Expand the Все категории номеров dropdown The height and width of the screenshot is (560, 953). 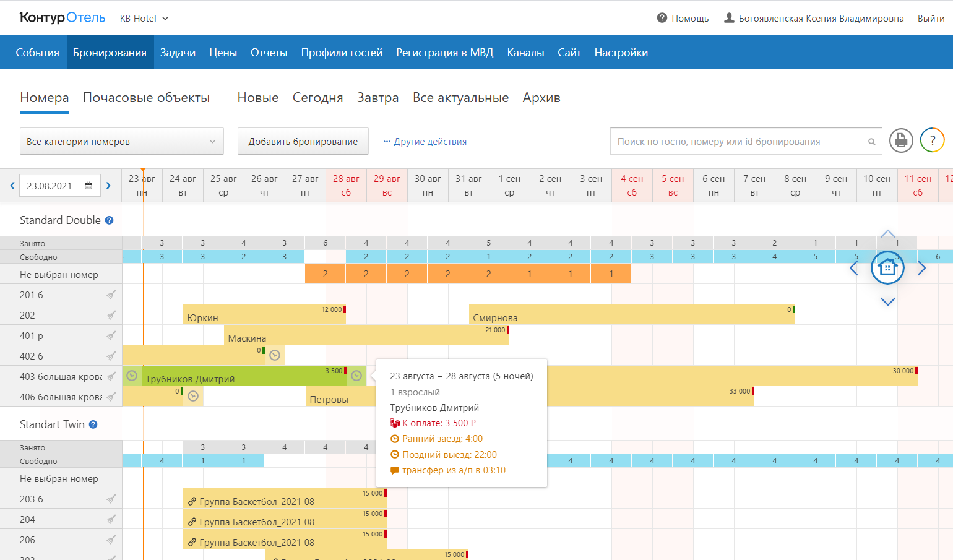tap(121, 142)
